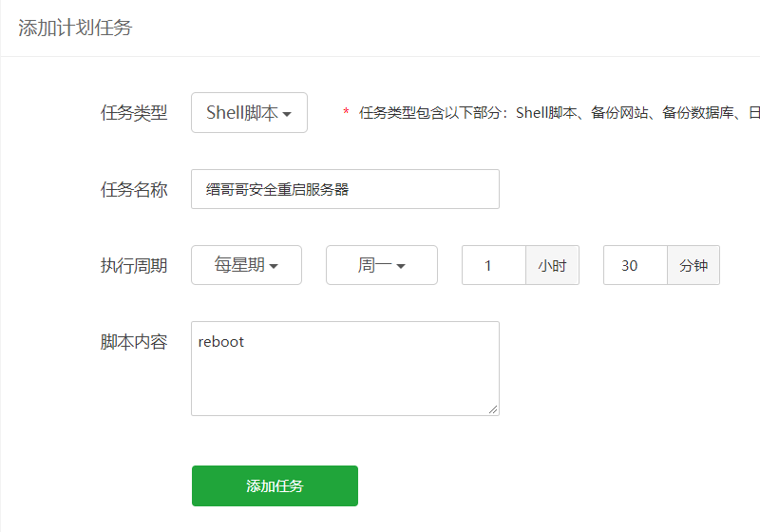Click the 小时 unit addon
Image resolution: width=760 pixels, height=532 pixels.
(552, 265)
